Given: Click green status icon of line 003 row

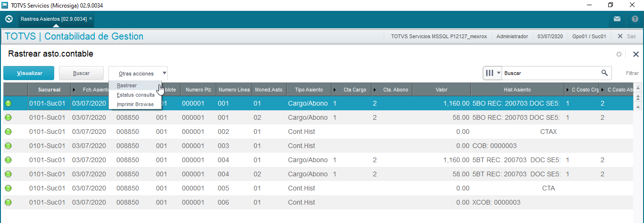Looking at the screenshot, I should pyautogui.click(x=8, y=146).
